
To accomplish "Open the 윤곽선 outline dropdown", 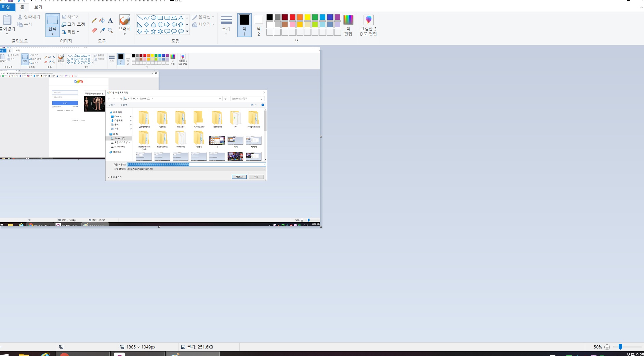I will pyautogui.click(x=203, y=17).
